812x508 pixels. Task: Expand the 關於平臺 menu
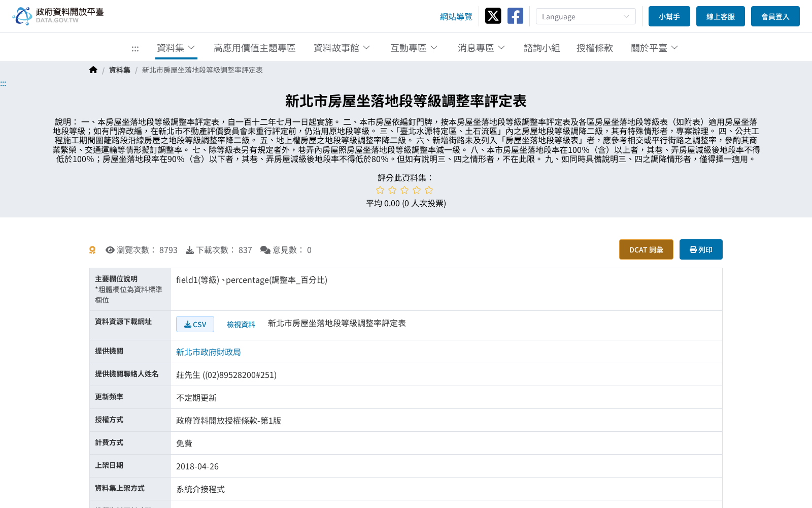pos(655,48)
